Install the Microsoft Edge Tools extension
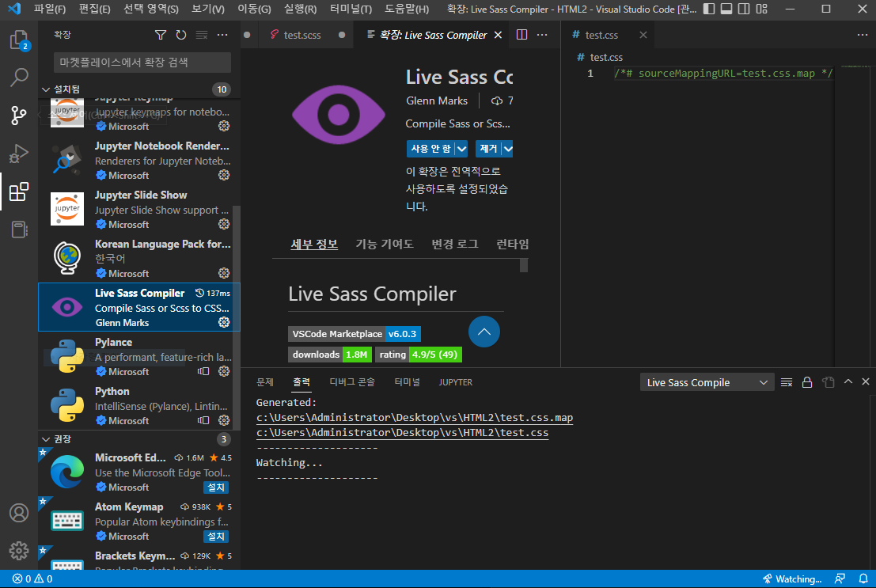The height and width of the screenshot is (588, 876). [x=216, y=487]
